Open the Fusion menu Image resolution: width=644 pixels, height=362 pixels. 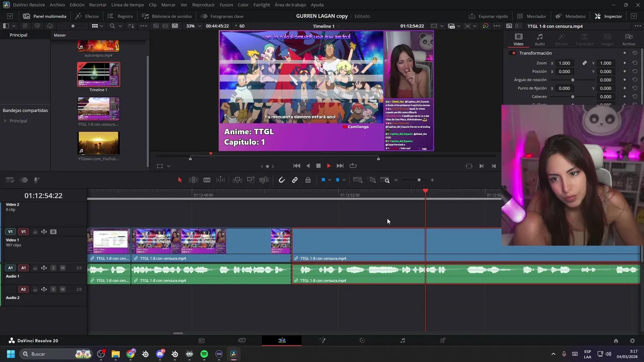pyautogui.click(x=226, y=5)
